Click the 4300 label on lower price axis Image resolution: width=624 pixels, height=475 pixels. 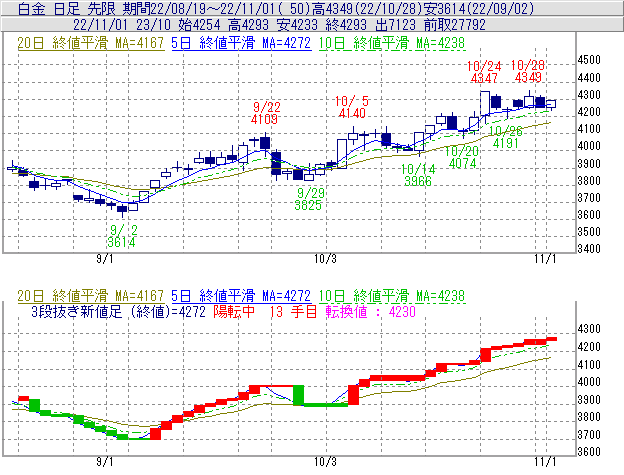pos(589,329)
